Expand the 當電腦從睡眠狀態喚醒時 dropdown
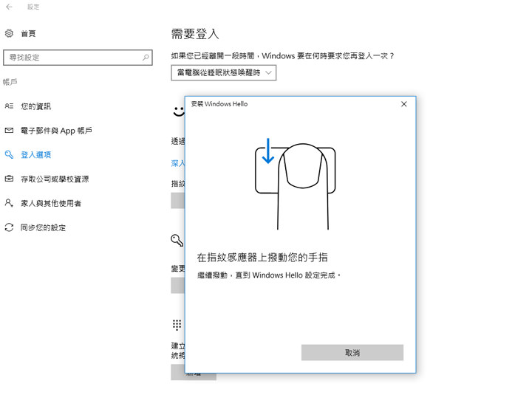 [x=224, y=72]
